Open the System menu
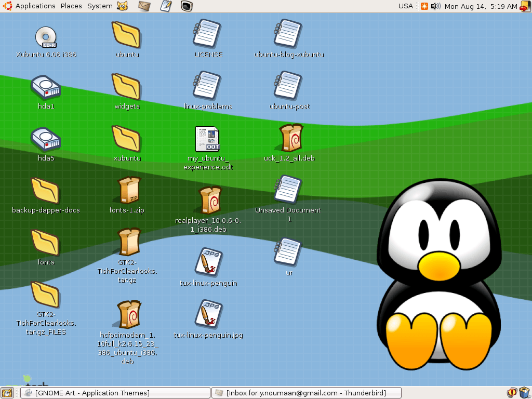This screenshot has width=532, height=399. 100,6
